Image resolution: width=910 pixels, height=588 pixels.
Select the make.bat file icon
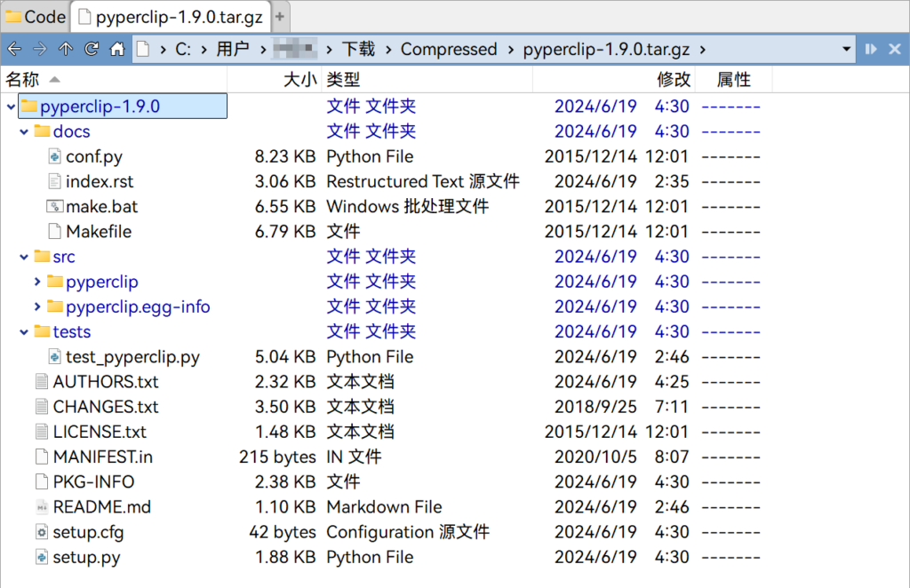[54, 206]
